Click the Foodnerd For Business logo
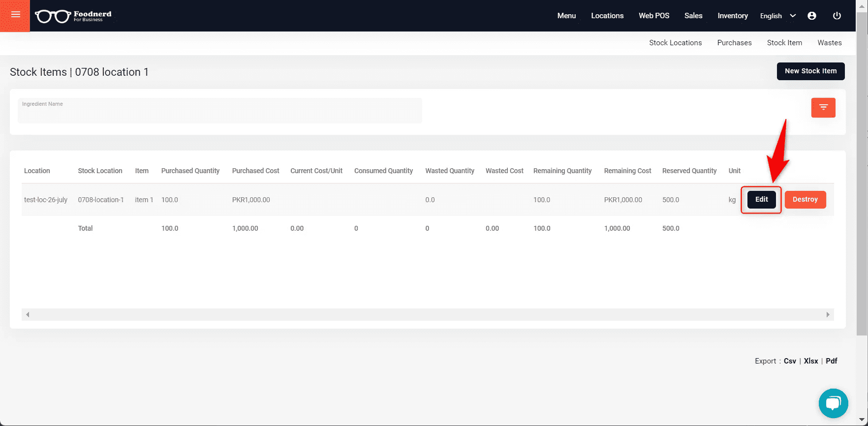This screenshot has height=426, width=868. pos(73,16)
